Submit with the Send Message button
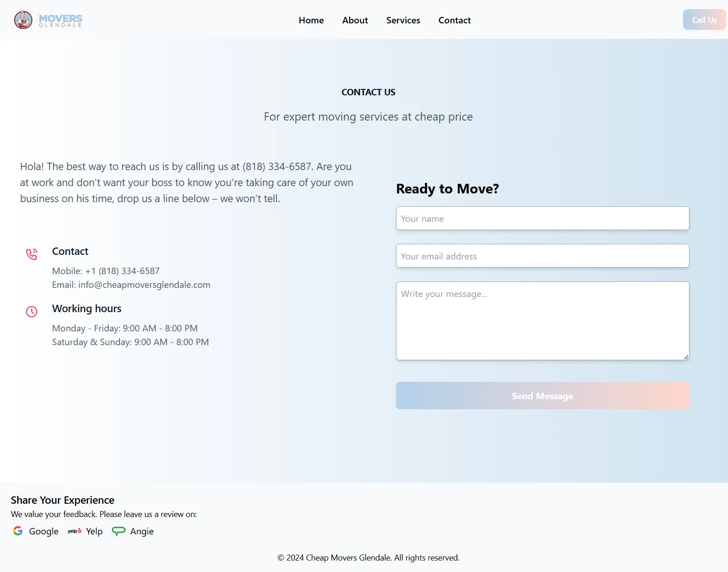 (543, 396)
